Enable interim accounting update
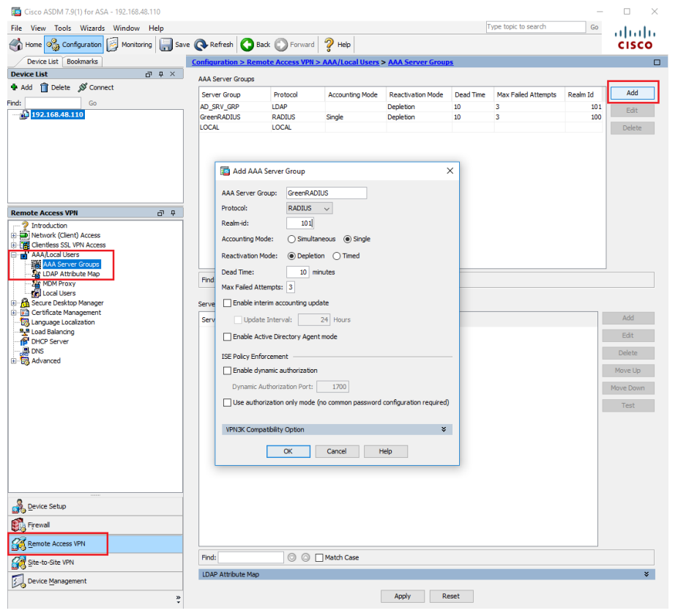This screenshot has width=678, height=616. click(x=228, y=303)
